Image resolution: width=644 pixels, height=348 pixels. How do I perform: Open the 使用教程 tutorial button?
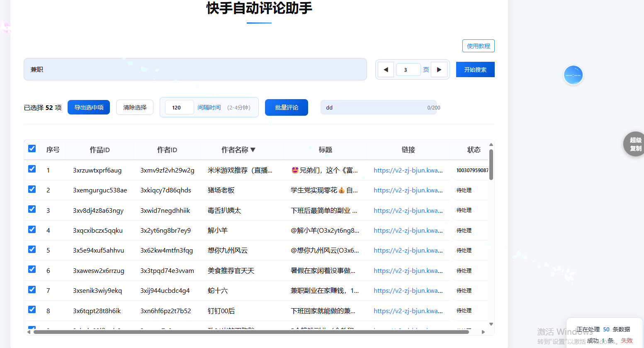coord(478,46)
